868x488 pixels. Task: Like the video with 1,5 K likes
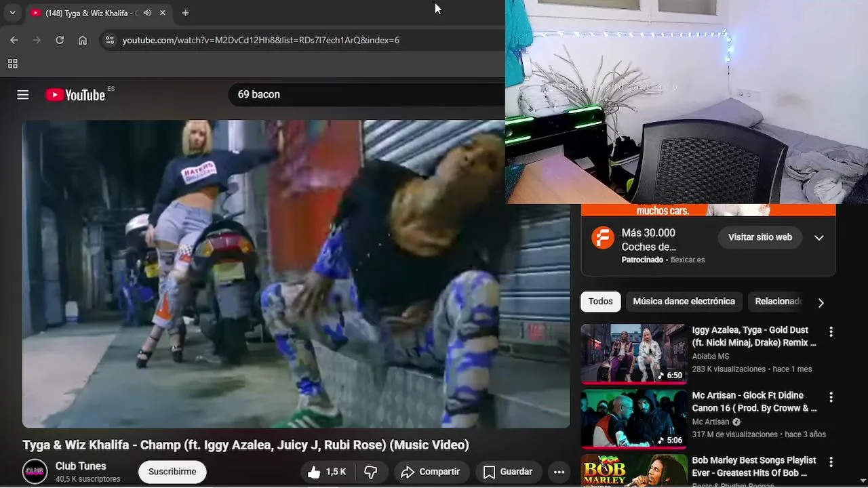[328, 472]
